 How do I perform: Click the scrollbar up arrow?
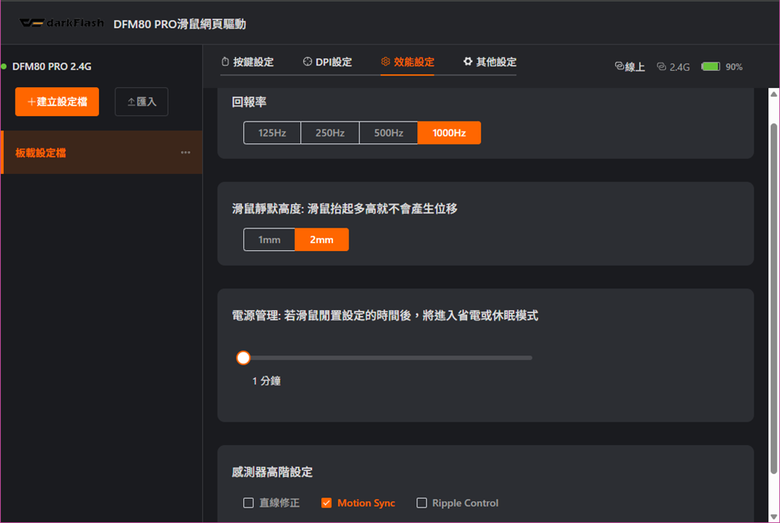(774, 94)
